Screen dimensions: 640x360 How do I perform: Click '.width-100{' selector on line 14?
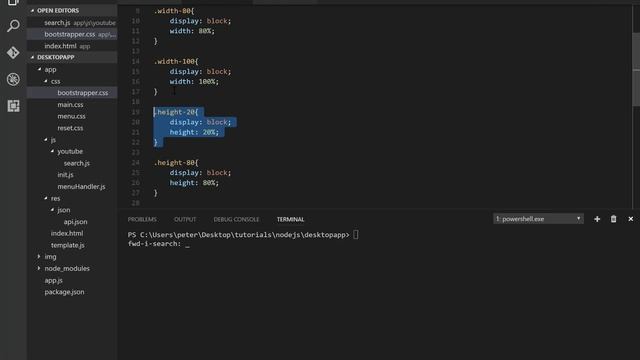[176, 61]
